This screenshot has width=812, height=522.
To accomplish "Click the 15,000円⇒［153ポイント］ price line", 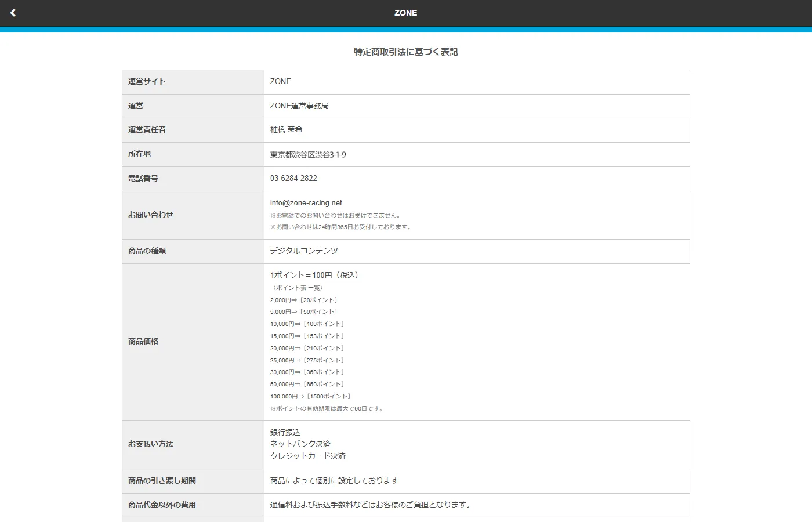I will point(308,336).
